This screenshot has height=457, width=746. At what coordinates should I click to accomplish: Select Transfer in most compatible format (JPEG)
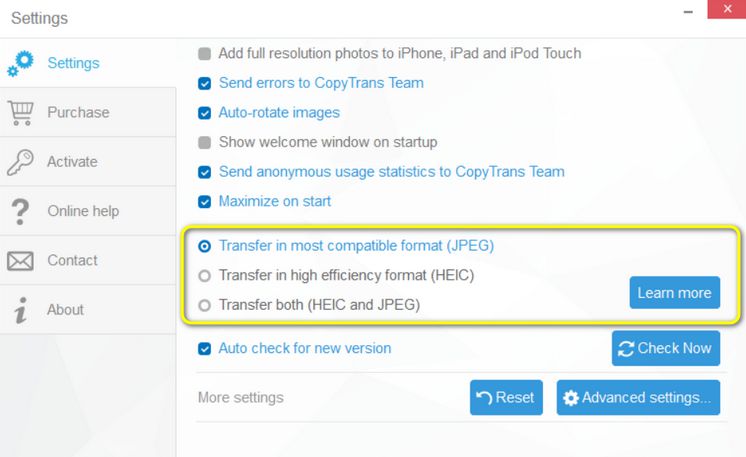(205, 246)
